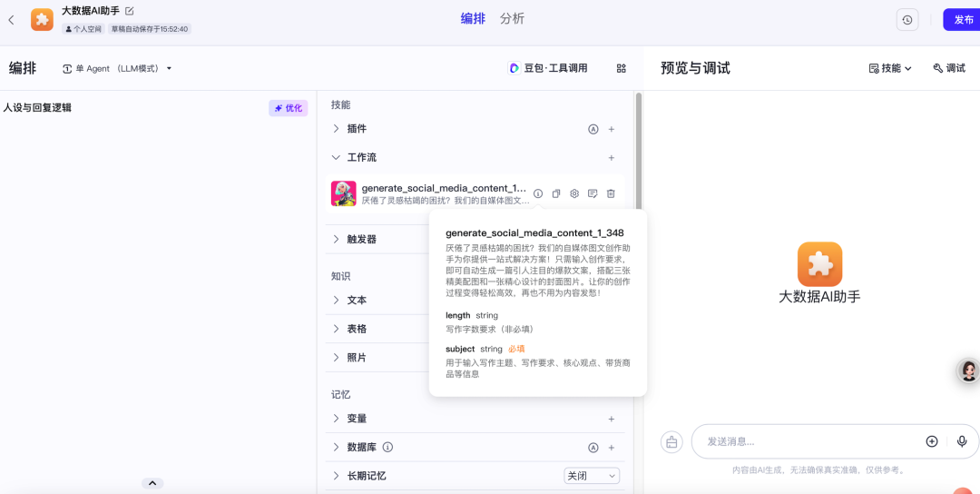Add a database with plus icon
Image resolution: width=980 pixels, height=494 pixels.
(x=612, y=447)
